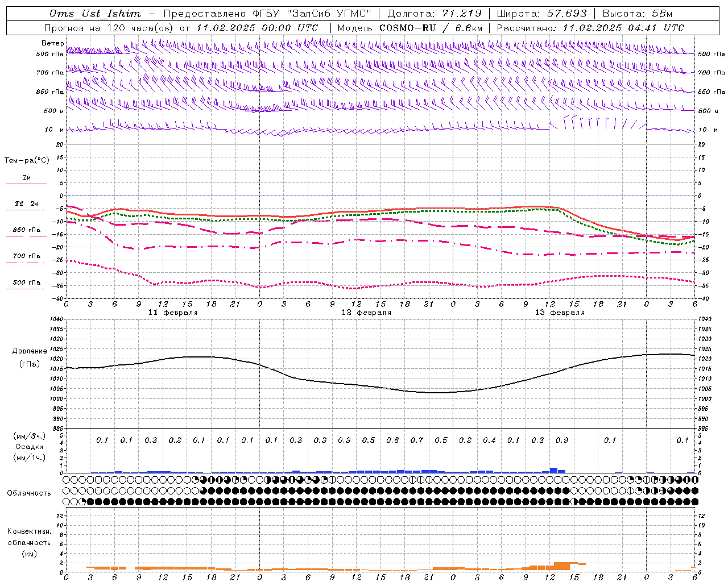The image size is (728, 582).
Task: Click the station name Oms_Ust_Ishim
Action: tap(95, 14)
